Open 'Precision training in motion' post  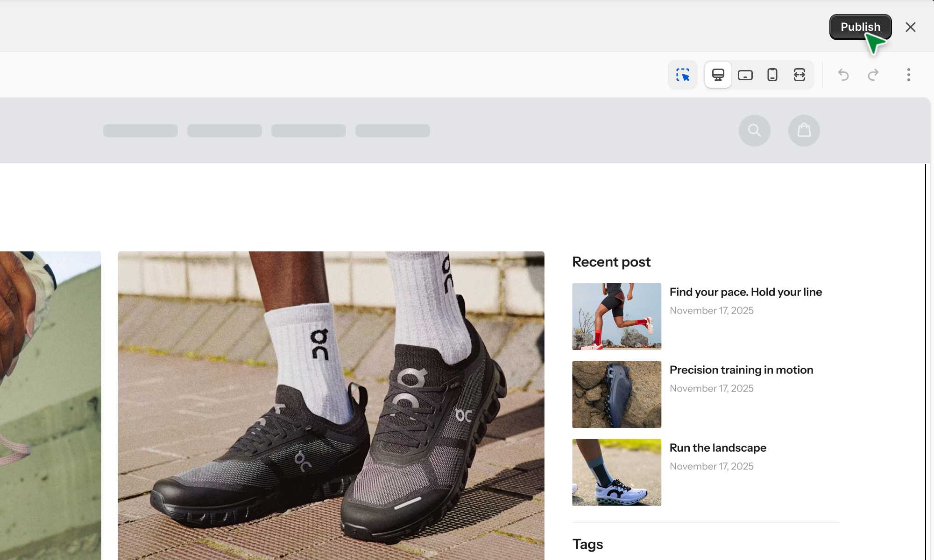pyautogui.click(x=741, y=370)
